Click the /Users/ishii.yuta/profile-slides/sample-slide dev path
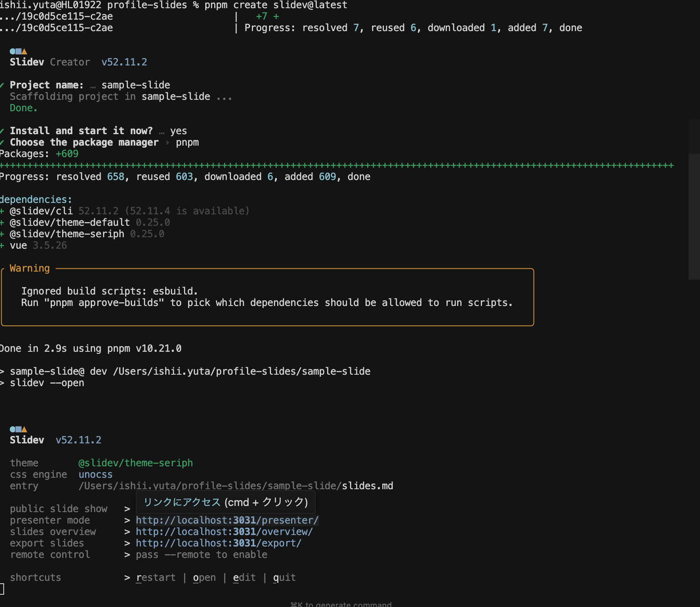 coord(241,371)
